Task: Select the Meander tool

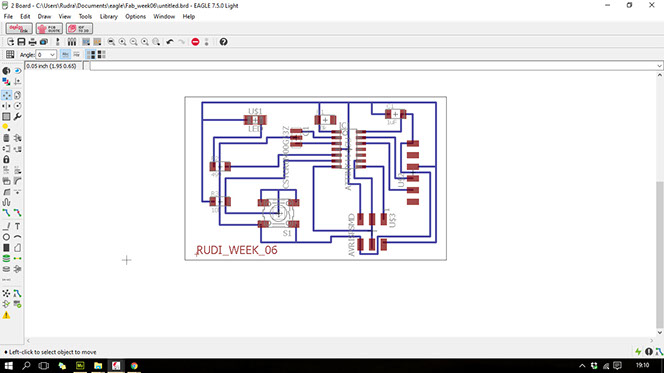Action: [x=6, y=202]
